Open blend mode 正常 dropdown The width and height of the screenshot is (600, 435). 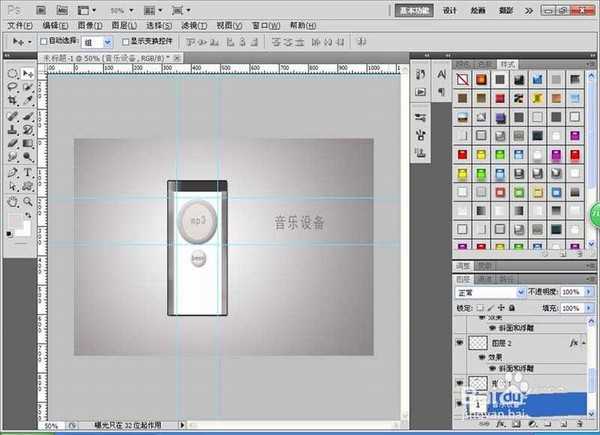click(x=520, y=292)
